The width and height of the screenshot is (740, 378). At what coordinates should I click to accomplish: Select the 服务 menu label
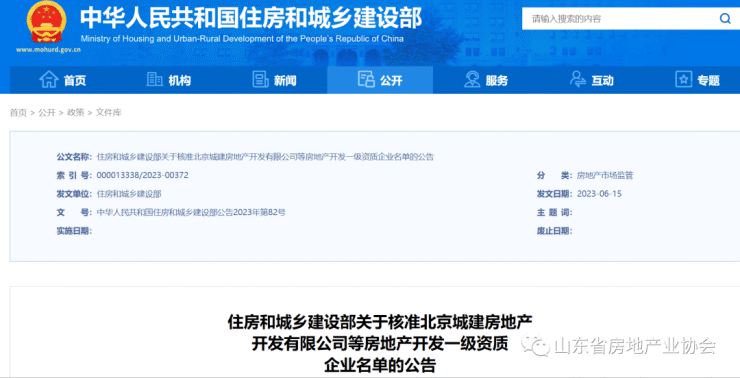click(x=496, y=81)
